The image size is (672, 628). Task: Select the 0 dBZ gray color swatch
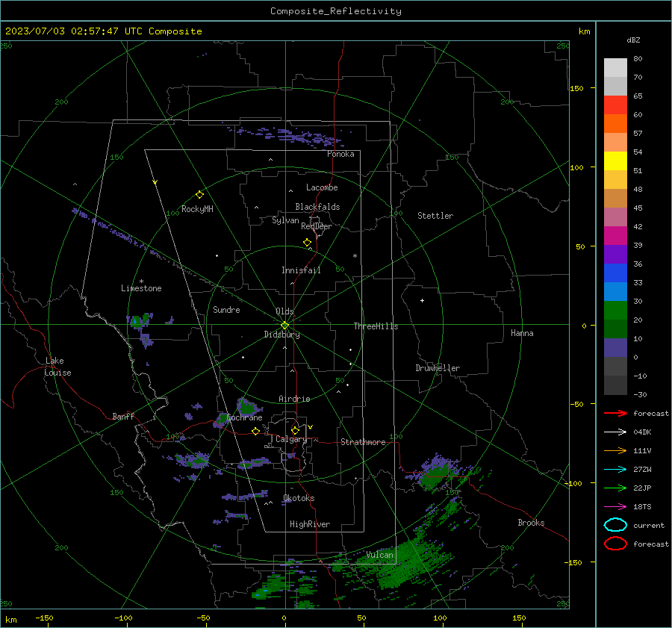pos(615,366)
